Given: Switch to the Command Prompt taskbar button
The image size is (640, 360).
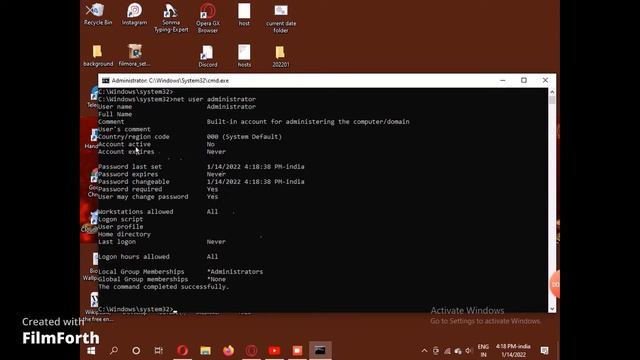Looking at the screenshot, I should pyautogui.click(x=320, y=351).
